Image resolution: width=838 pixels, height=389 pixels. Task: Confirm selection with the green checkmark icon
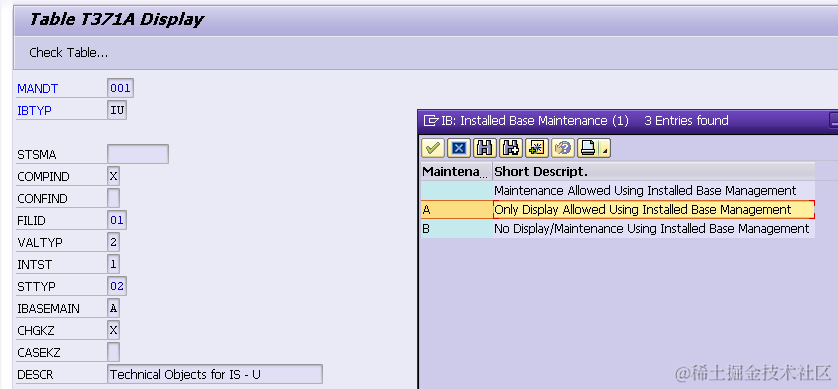(433, 148)
